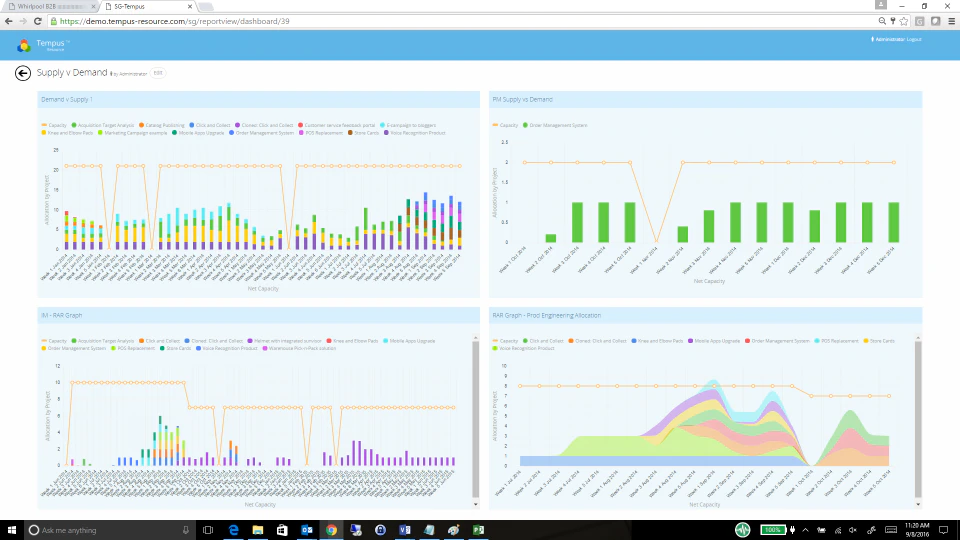Click the browser address bar URL
960x540 pixels.
174,21
